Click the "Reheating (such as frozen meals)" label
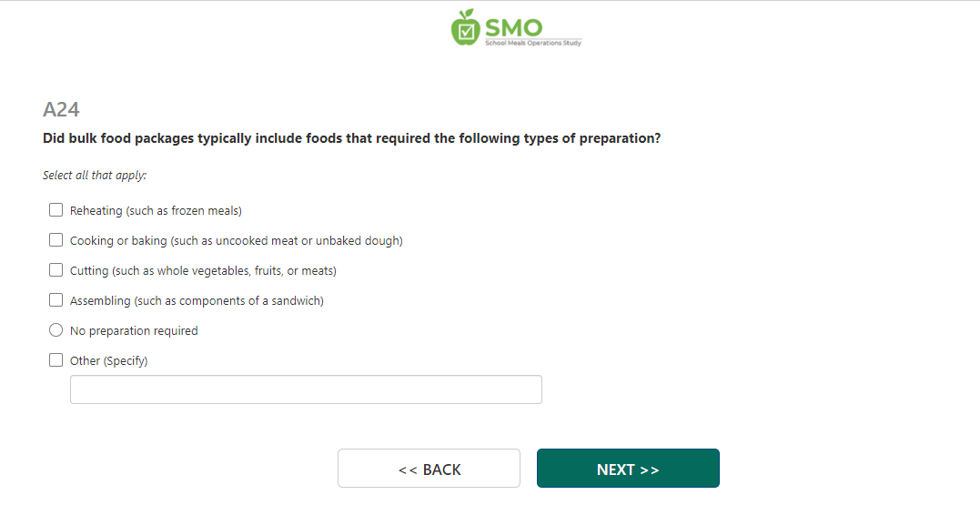Viewport: 980px width, 505px height. [156, 211]
